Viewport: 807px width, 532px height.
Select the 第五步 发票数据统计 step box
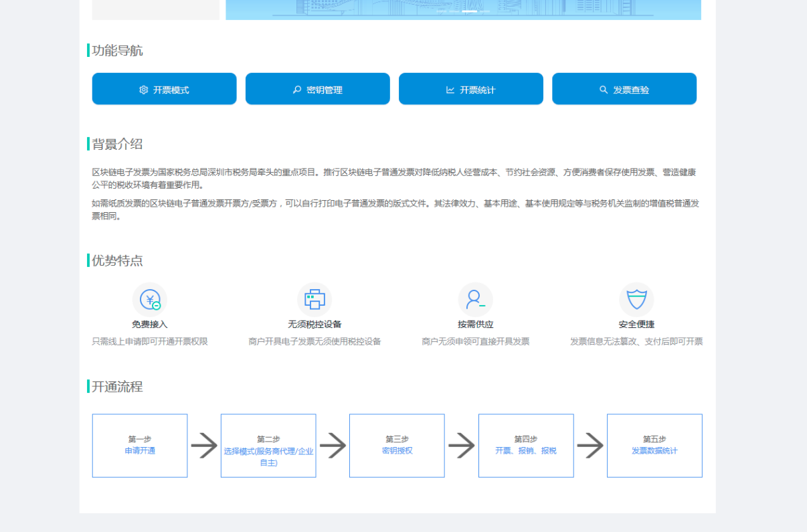tap(654, 446)
